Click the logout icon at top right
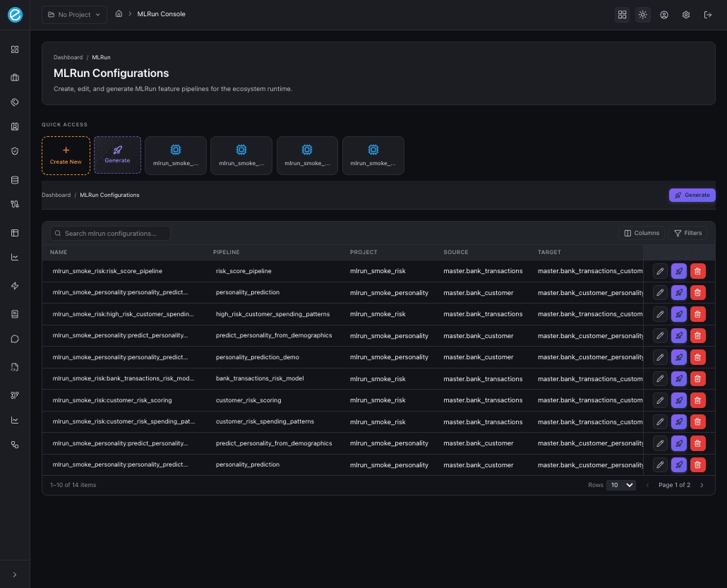Viewport: 727px width, 588px height. 708,14
